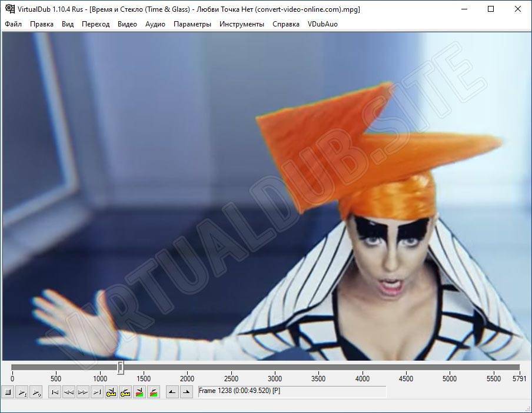Step back one frame with the backward icon
This screenshot has height=413, width=532.
(69, 392)
